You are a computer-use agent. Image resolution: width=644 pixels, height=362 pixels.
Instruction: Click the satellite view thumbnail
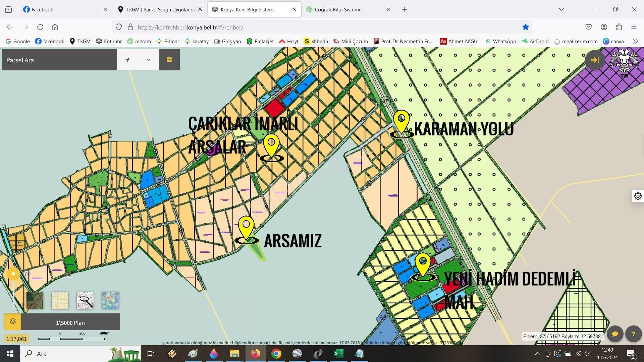click(x=35, y=300)
